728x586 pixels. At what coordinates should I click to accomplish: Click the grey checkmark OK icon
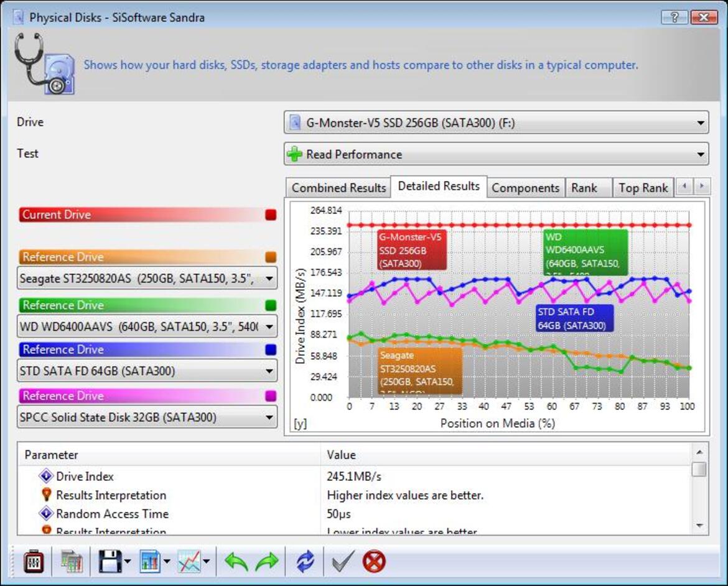coord(343,562)
